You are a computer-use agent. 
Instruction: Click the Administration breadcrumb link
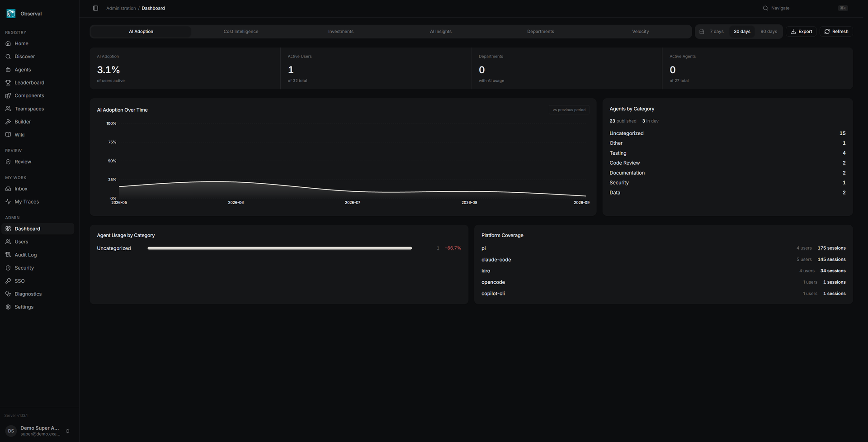tap(121, 8)
